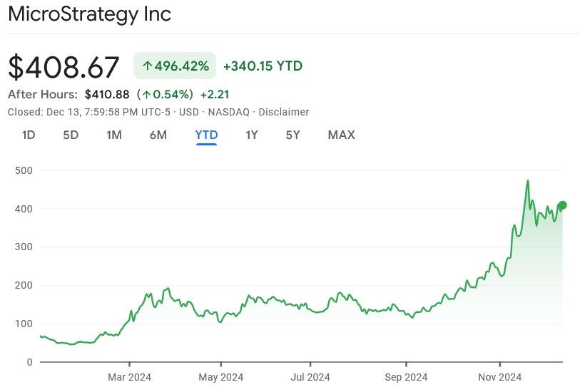
Task: Click the MicroStrategy Inc title
Action: 89,14
